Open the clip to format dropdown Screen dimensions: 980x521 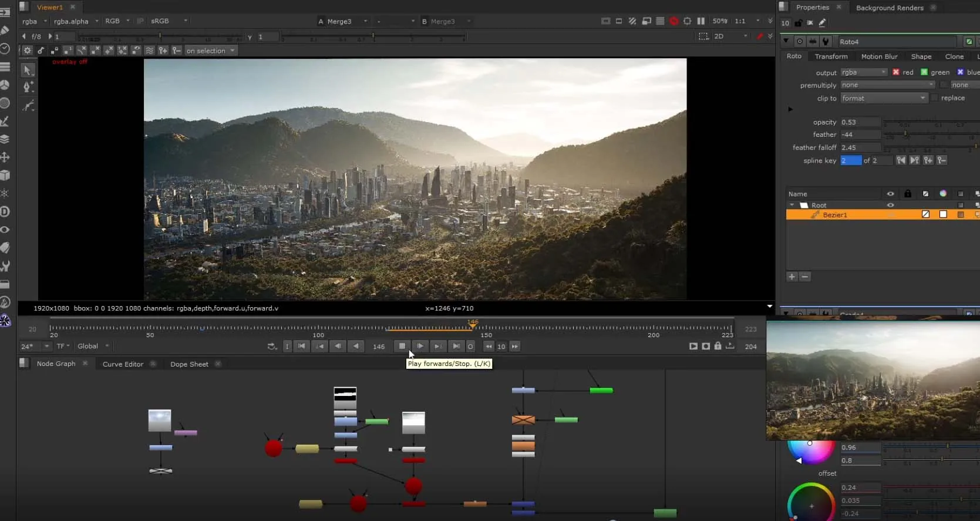pos(884,98)
